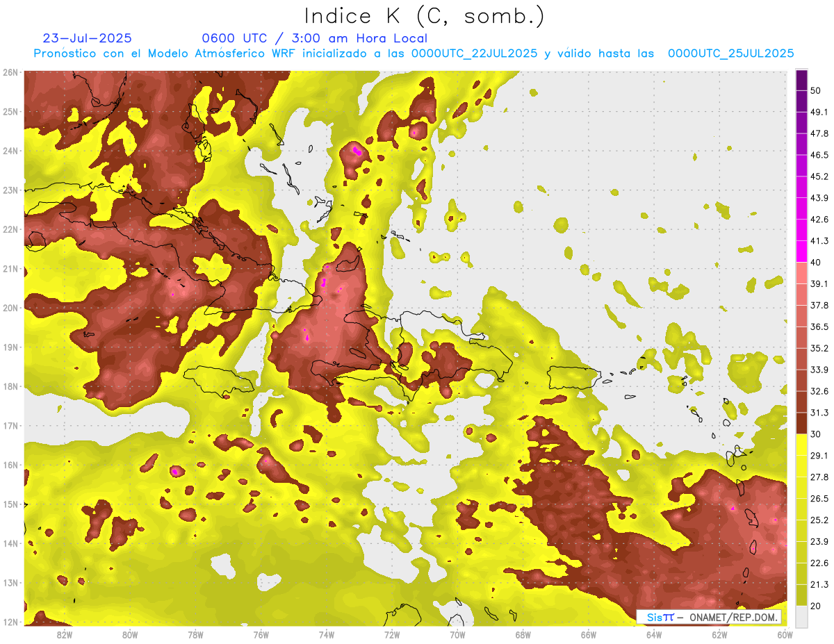Click the "45.2" value on the color scale

point(819,176)
